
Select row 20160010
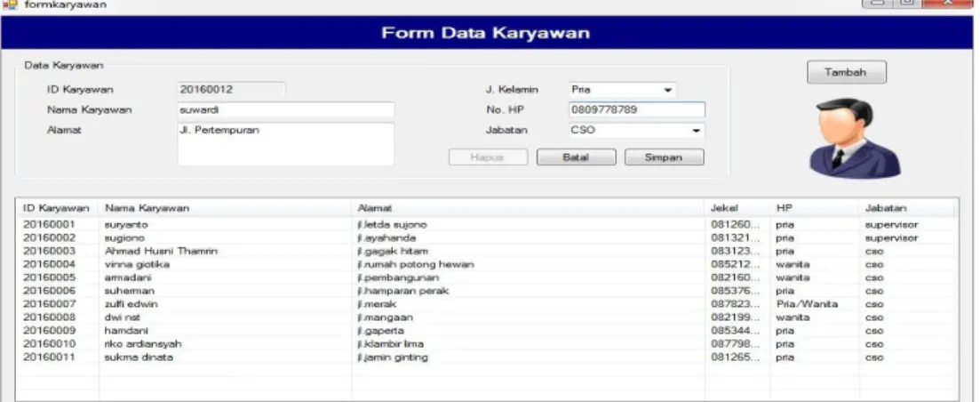point(486,344)
